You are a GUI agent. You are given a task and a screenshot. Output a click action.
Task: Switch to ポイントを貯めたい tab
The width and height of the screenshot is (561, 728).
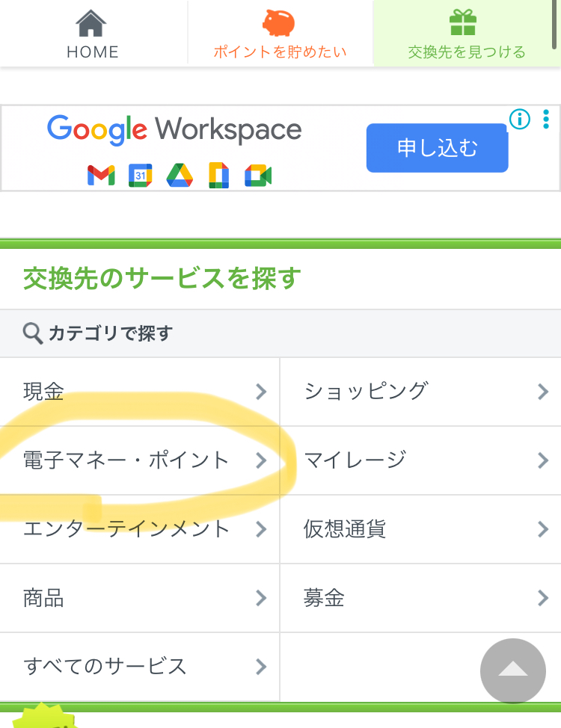pyautogui.click(x=280, y=52)
